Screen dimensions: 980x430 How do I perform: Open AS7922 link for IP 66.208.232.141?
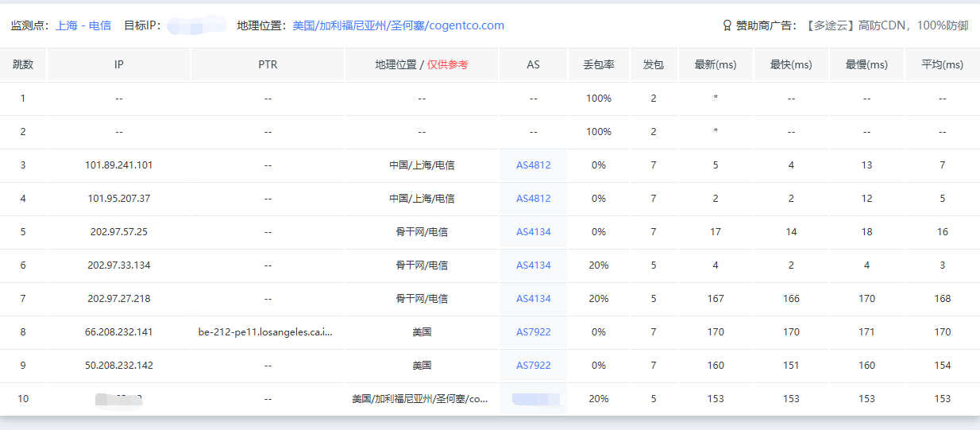click(533, 332)
